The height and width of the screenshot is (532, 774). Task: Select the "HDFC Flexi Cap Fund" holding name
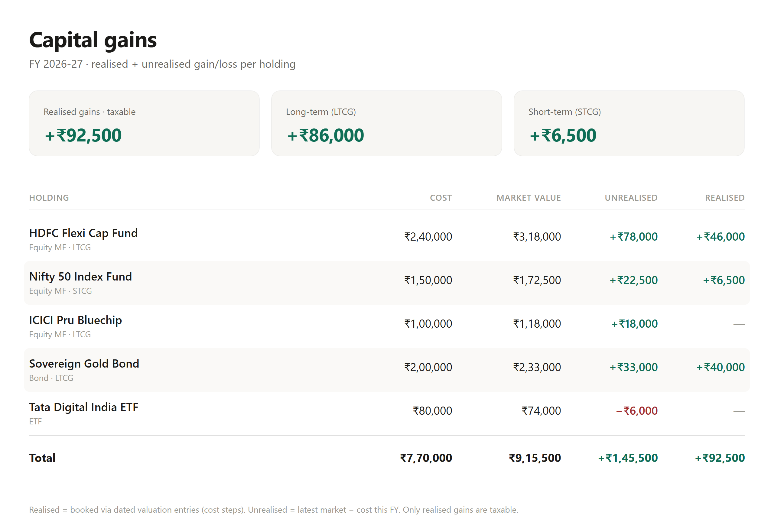[x=83, y=233]
